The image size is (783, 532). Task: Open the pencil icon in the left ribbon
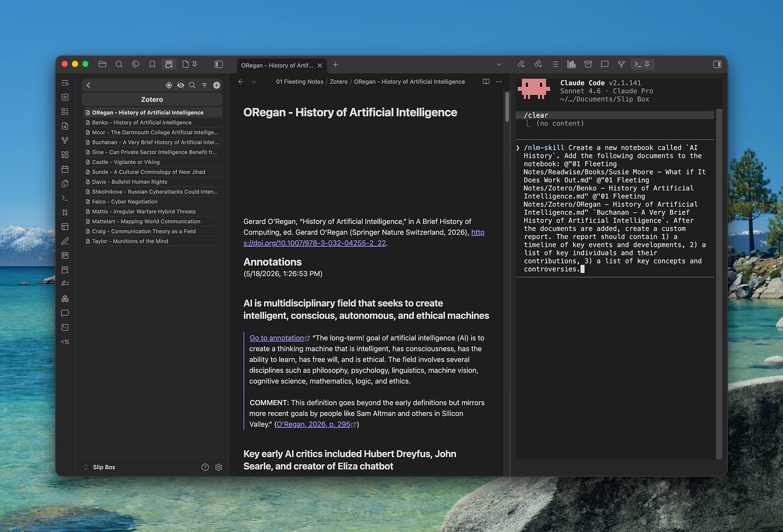click(65, 241)
